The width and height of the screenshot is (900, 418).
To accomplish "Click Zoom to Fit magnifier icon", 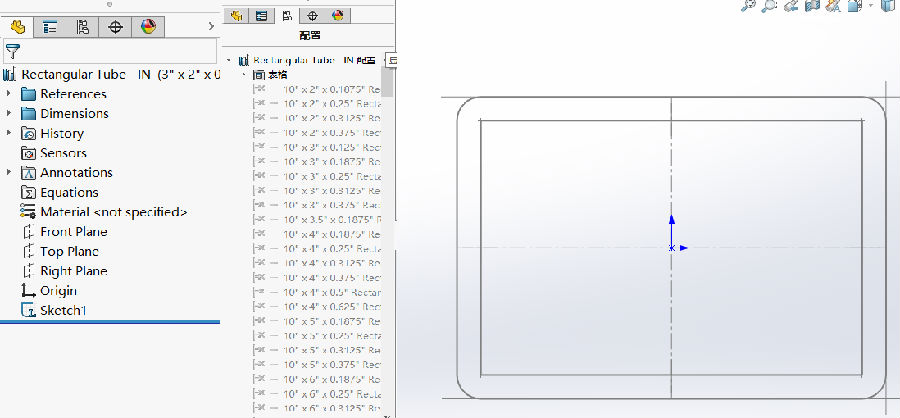I will click(x=748, y=6).
